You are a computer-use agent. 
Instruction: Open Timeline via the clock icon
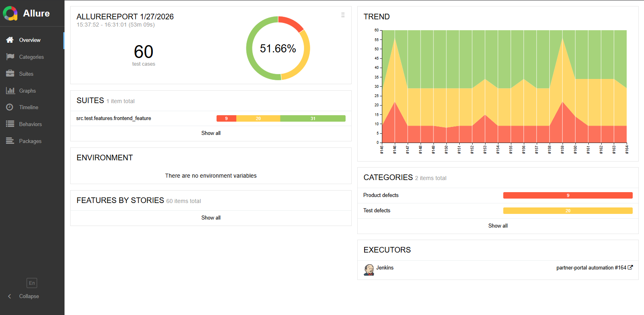click(x=10, y=107)
